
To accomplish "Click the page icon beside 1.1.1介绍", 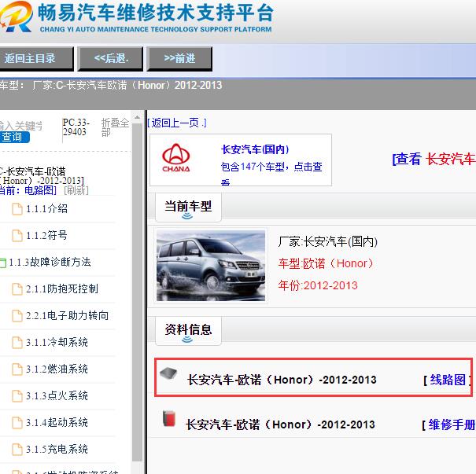I will [17, 208].
